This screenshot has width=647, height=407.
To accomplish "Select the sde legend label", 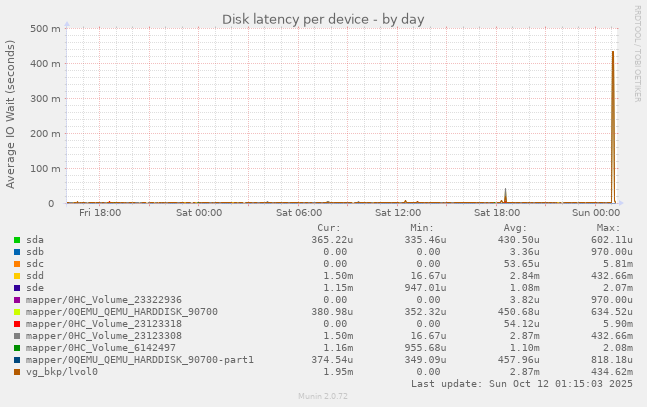I will pyautogui.click(x=35, y=288).
